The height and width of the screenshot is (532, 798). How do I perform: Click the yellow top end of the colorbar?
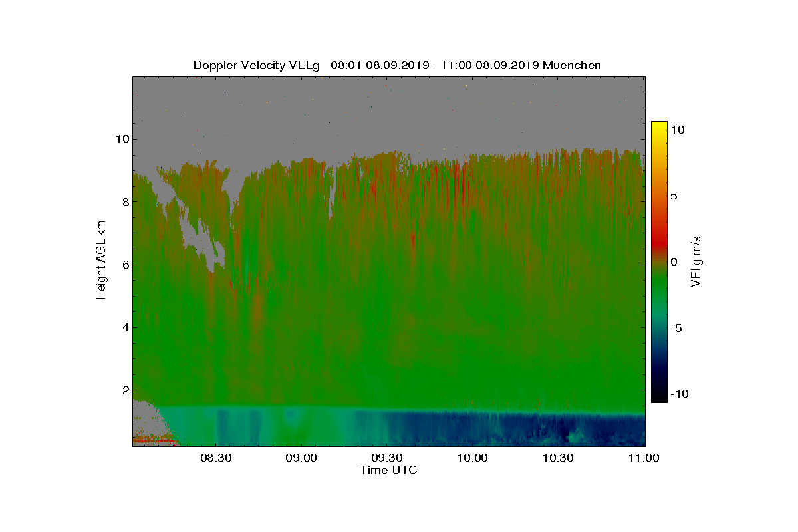pos(659,126)
